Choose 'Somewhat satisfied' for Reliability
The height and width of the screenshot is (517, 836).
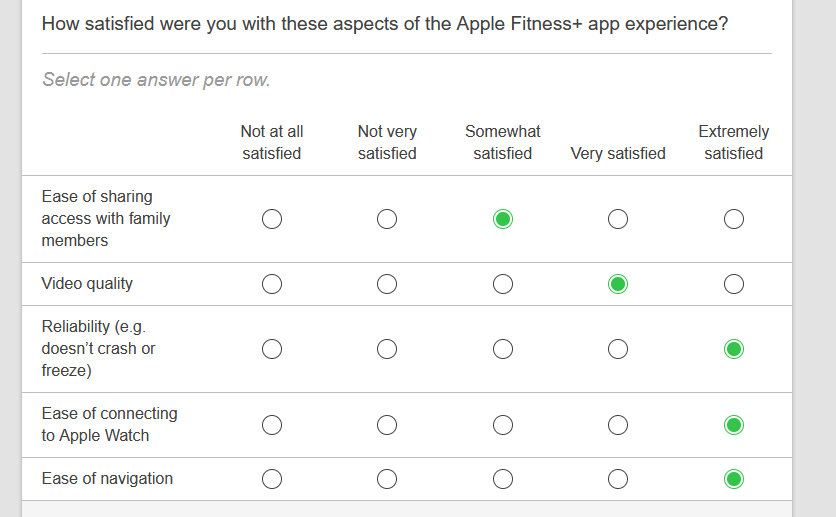[x=503, y=349]
